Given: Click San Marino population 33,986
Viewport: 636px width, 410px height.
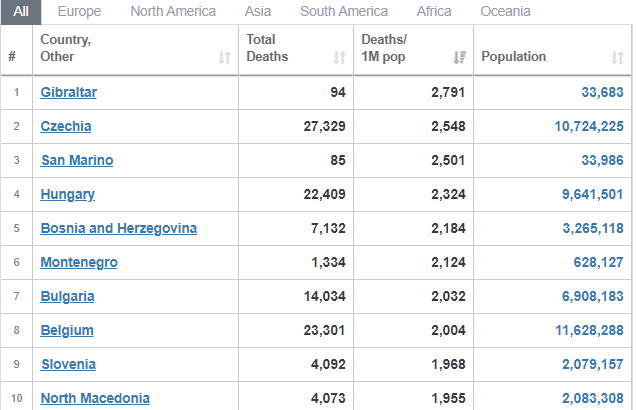Looking at the screenshot, I should coord(602,161).
